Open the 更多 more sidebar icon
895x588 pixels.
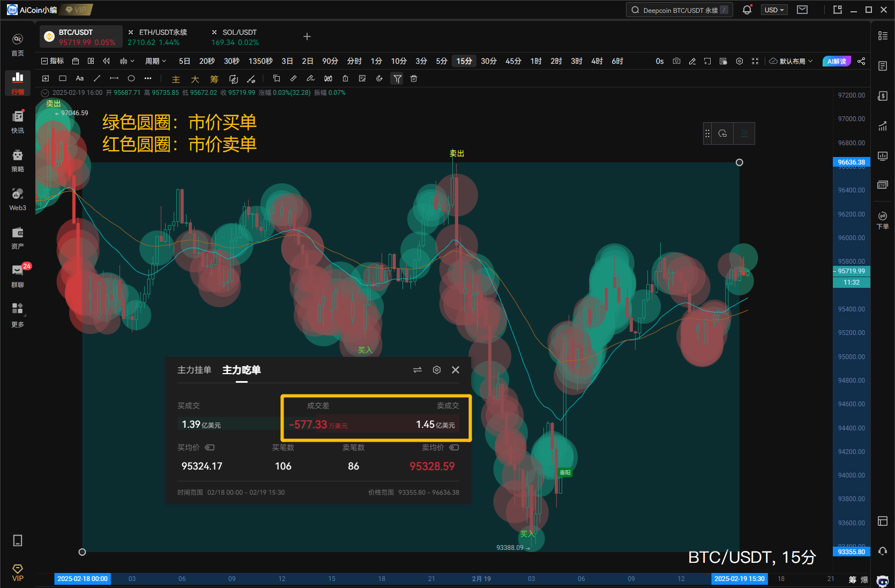tap(18, 315)
